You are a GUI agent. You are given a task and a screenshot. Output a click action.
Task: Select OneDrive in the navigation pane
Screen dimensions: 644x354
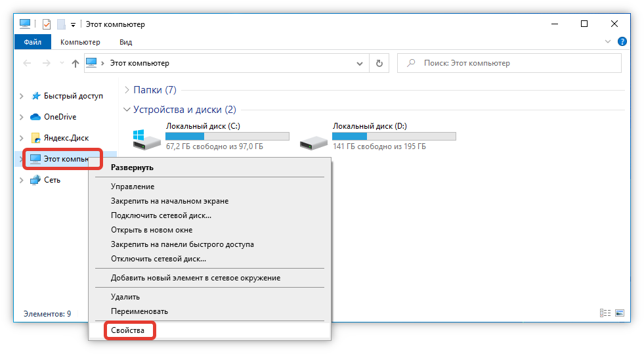click(x=60, y=117)
